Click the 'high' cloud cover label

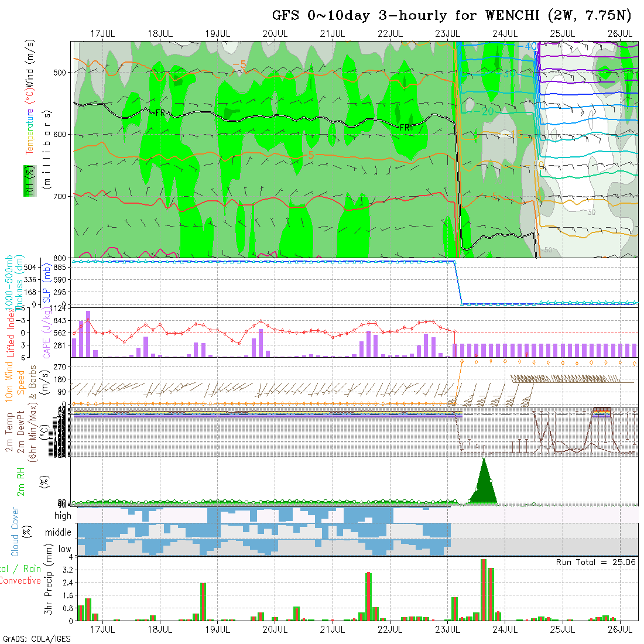[63, 516]
